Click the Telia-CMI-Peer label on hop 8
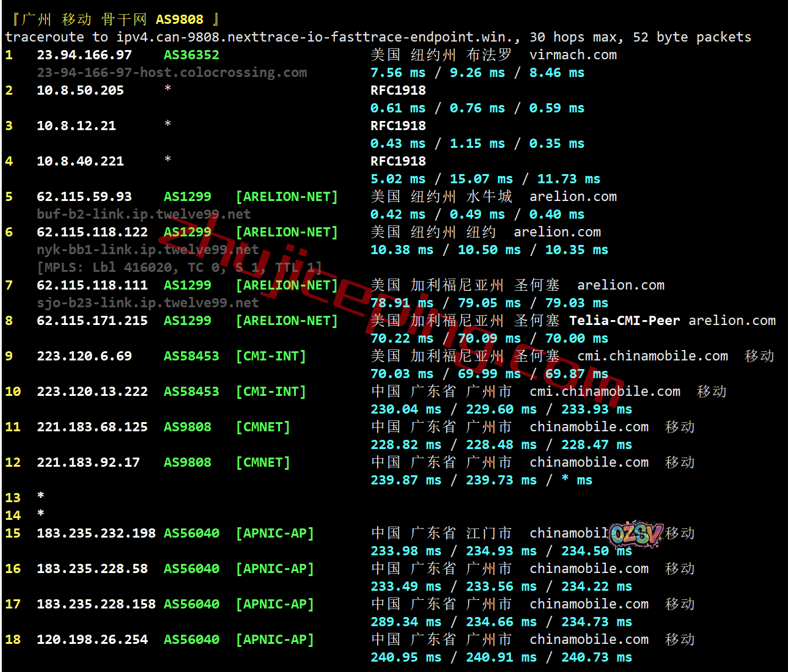The height and width of the screenshot is (672, 788). click(x=624, y=321)
